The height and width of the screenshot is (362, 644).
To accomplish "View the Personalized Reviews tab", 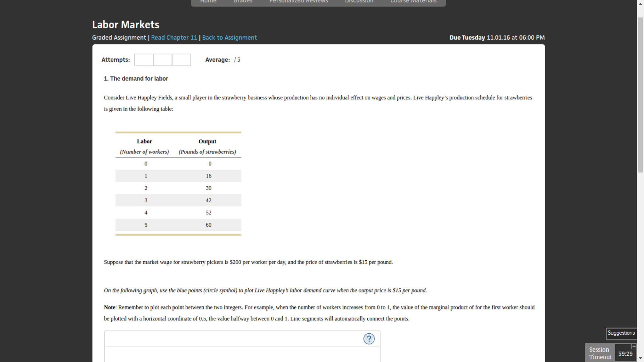I will 298,2.
